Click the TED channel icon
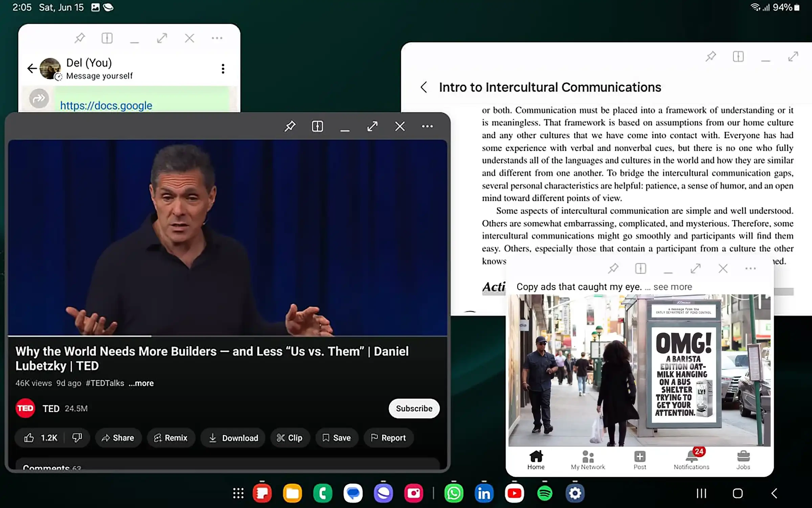812x508 pixels. click(x=25, y=408)
